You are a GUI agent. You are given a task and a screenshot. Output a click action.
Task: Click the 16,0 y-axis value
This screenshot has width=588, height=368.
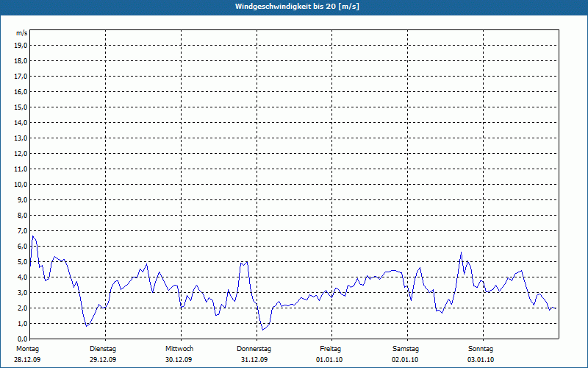tap(21, 91)
